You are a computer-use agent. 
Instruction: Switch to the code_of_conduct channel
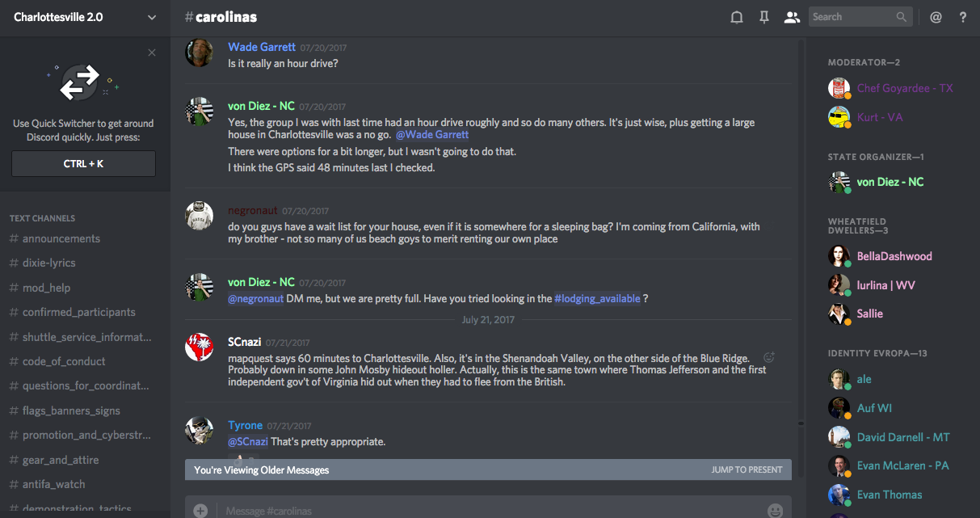coord(64,361)
